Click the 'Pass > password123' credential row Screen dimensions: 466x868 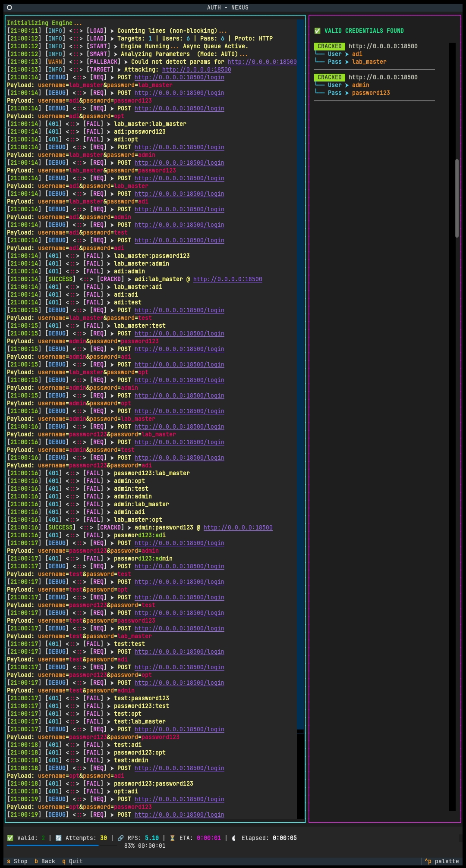click(x=352, y=93)
